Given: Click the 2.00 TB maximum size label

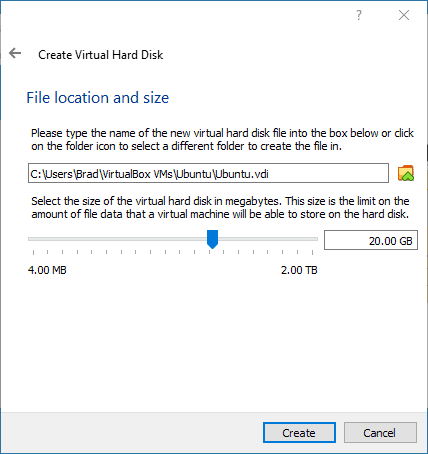Looking at the screenshot, I should click(299, 270).
